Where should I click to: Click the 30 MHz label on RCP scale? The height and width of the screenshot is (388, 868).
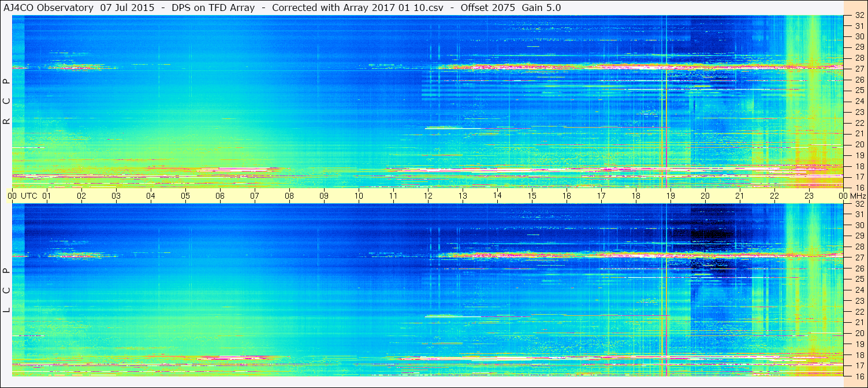point(859,36)
